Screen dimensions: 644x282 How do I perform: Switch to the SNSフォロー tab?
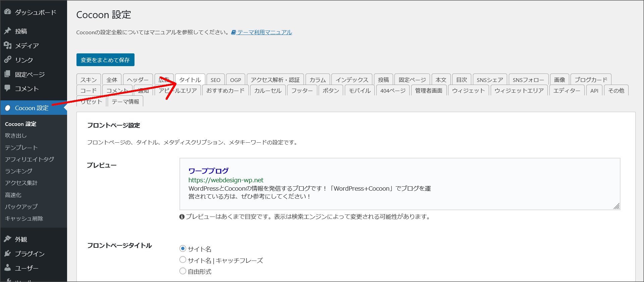coord(528,80)
